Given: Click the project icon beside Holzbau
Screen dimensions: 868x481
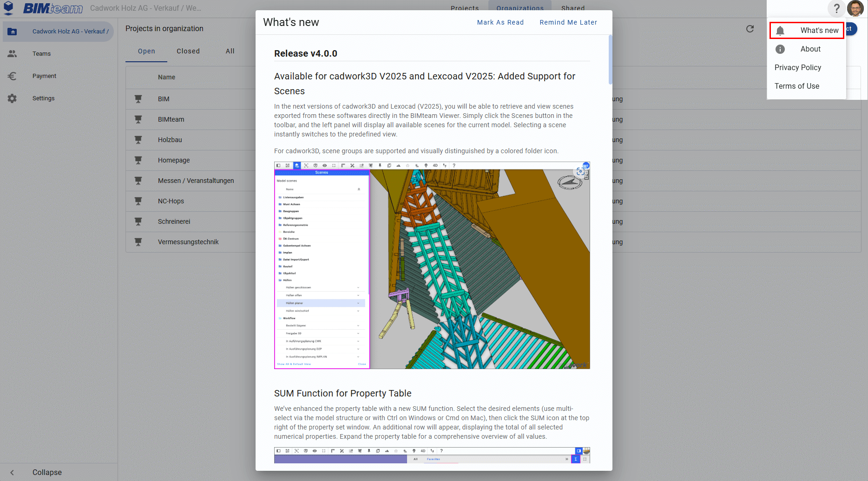Looking at the screenshot, I should click(138, 140).
